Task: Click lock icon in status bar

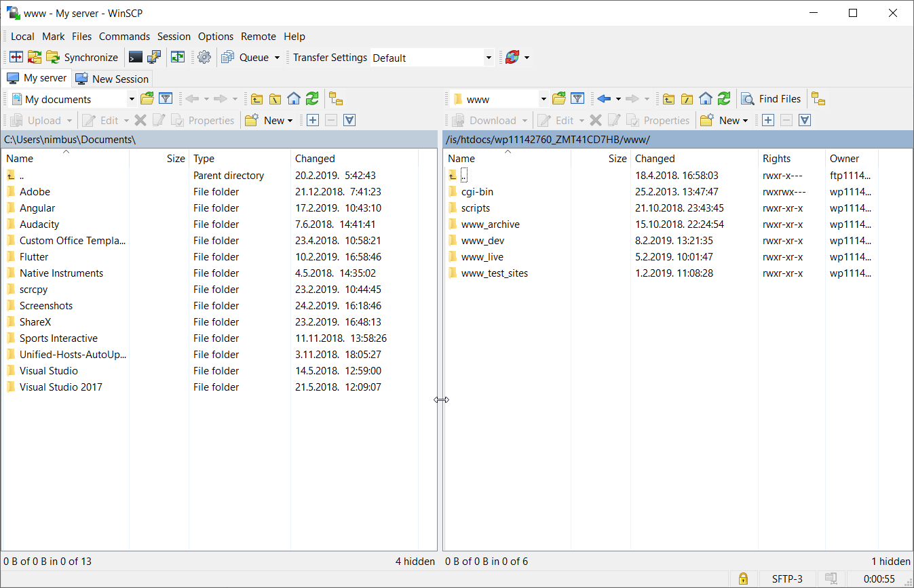Action: pos(743,579)
